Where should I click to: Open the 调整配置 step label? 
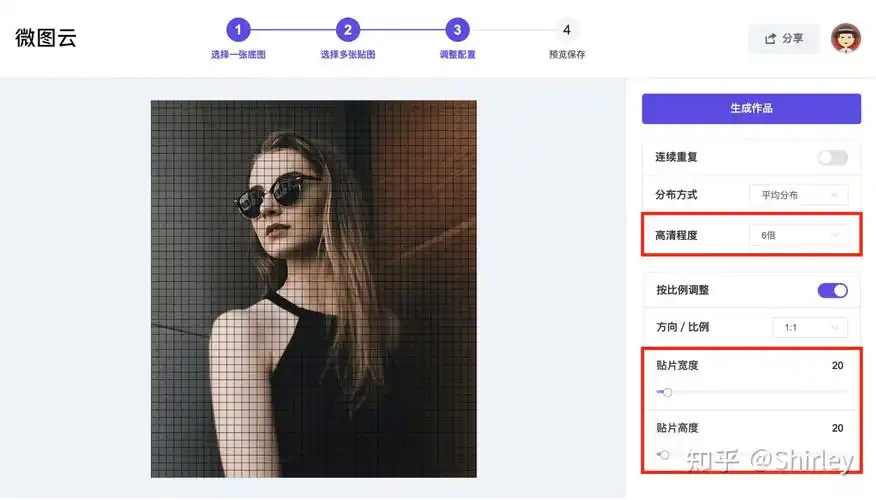click(x=457, y=54)
